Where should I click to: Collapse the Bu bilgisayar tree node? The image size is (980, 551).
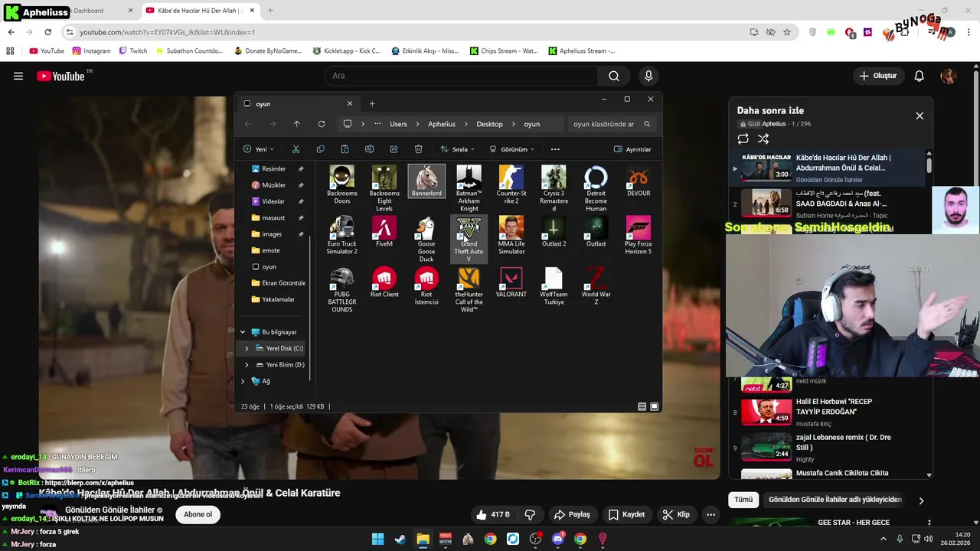(243, 332)
